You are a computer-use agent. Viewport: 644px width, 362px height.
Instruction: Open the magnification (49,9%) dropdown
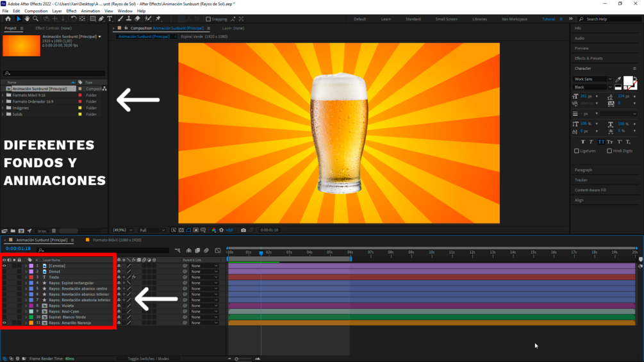(x=122, y=230)
